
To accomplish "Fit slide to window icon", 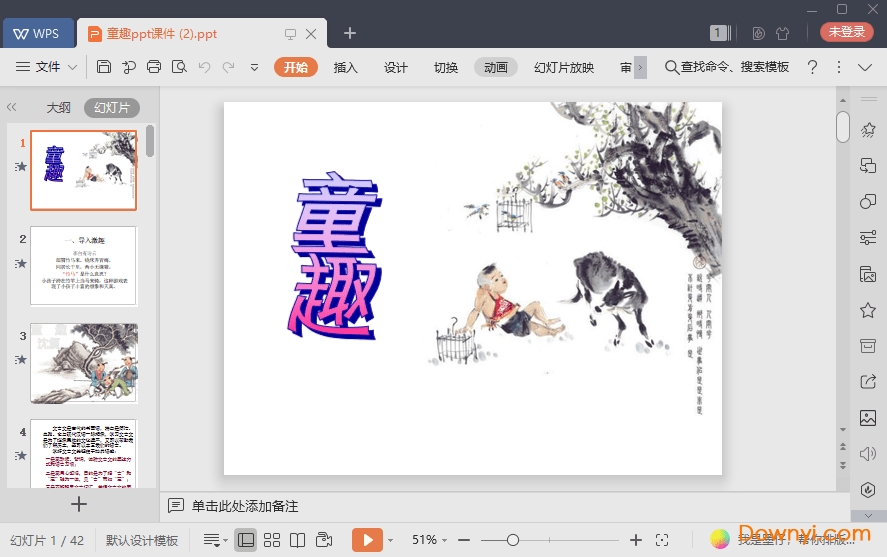I will pos(662,540).
